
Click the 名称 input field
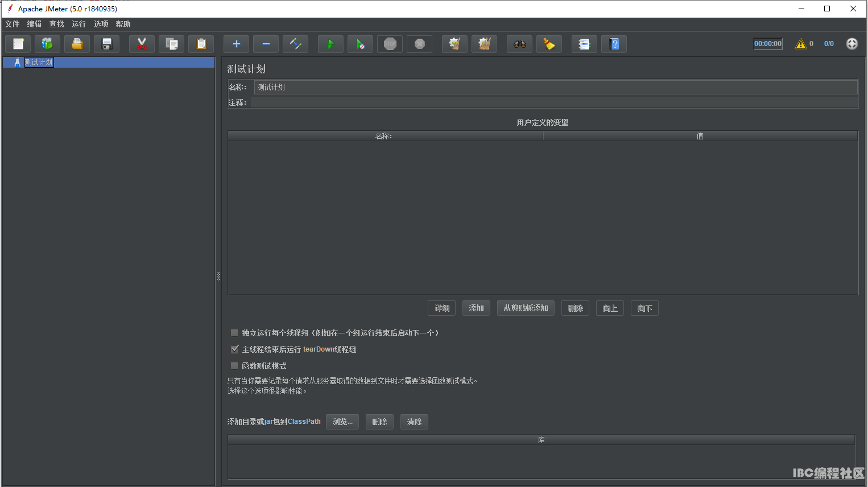point(556,87)
